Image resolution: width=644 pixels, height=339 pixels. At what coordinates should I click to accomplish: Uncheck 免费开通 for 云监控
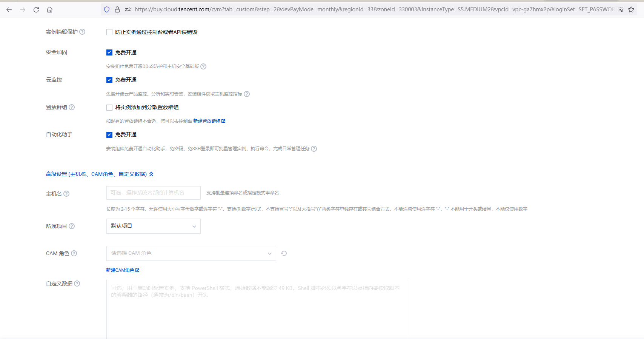109,80
